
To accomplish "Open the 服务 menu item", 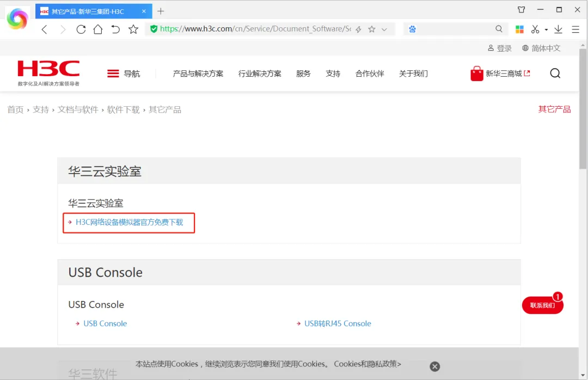I will (x=303, y=73).
